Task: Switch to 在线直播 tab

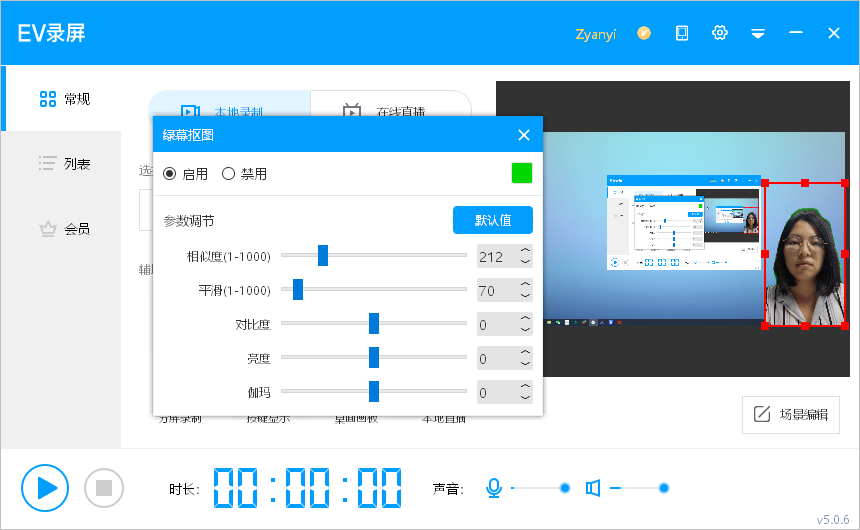Action: point(391,104)
